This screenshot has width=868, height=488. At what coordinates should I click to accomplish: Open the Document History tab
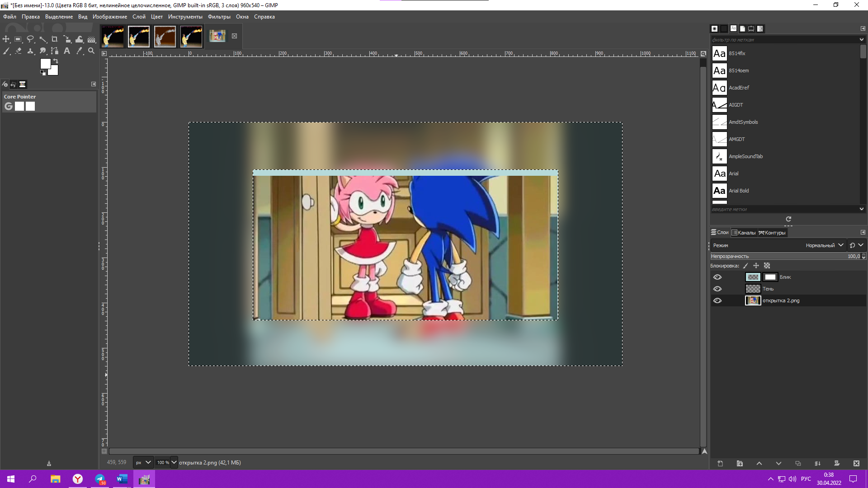point(742,28)
